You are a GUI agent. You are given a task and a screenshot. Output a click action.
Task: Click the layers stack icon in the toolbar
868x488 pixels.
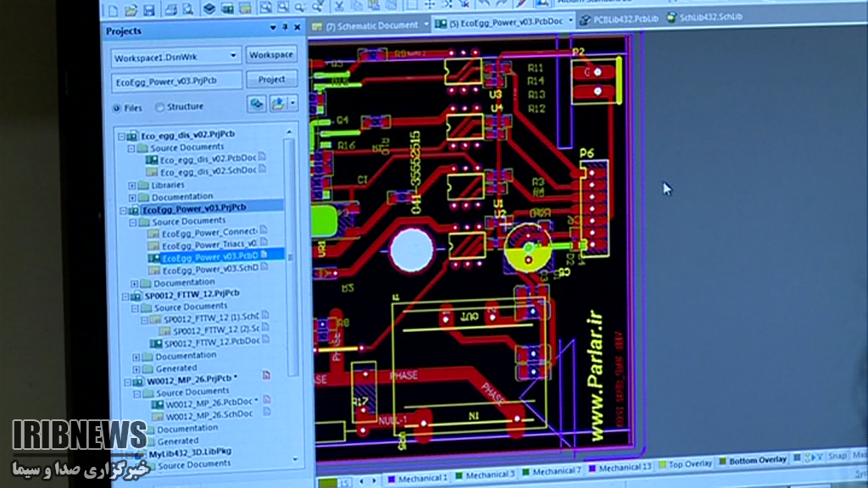[x=209, y=10]
